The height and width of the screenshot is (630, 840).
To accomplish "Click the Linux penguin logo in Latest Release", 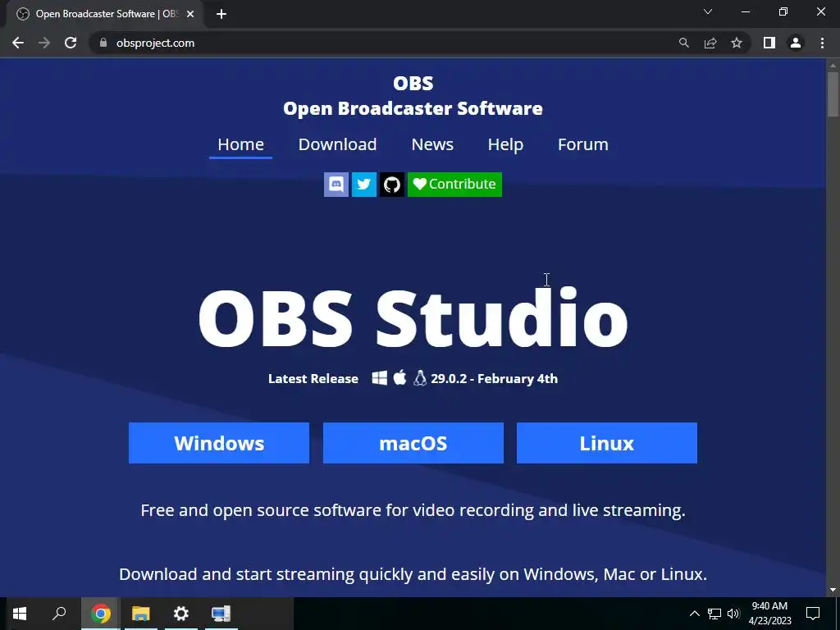I will point(420,378).
